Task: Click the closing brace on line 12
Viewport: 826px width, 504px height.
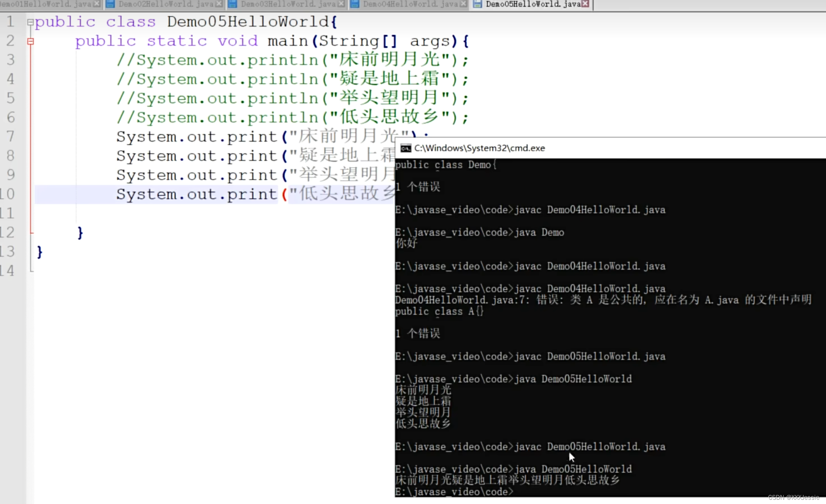Action: pyautogui.click(x=80, y=233)
